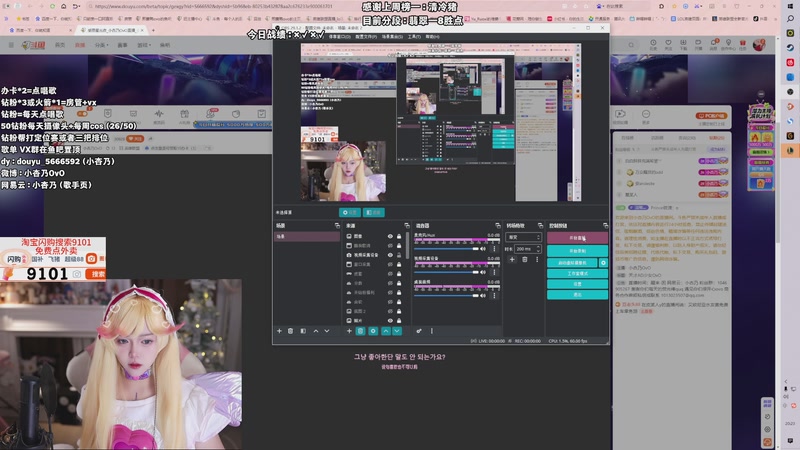This screenshot has height=450, width=800.
Task: Open mixer toolbar three-dot menu
Action: (x=432, y=331)
